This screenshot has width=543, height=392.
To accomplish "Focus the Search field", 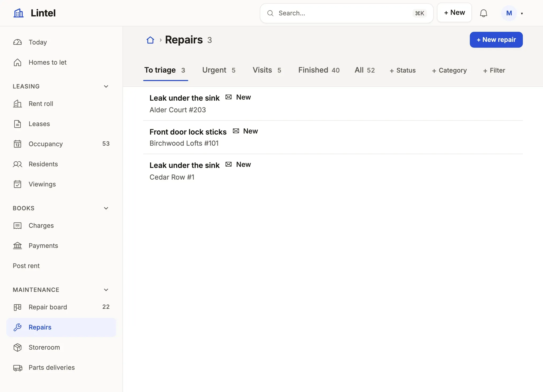I will pyautogui.click(x=347, y=13).
